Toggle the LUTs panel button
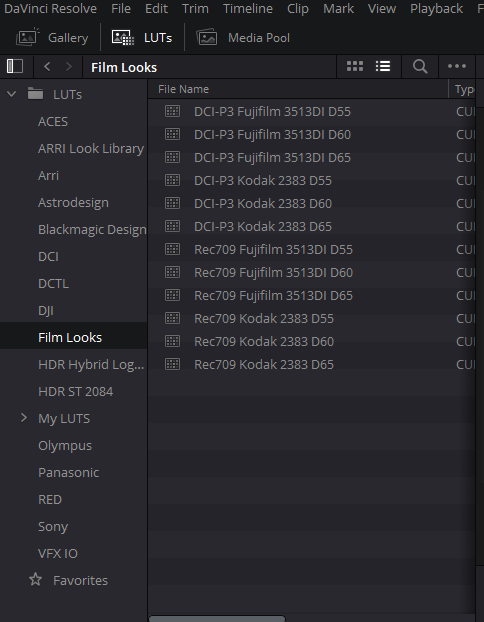Screen dimensions: 484x622 142,38
